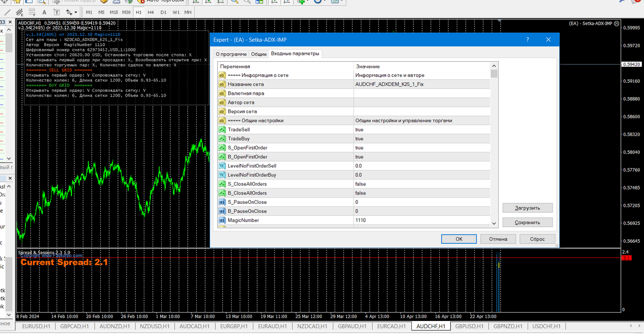This screenshot has width=644, height=334.
Task: Click the integer icon beside S_PauseOnClose
Action: [x=222, y=202]
